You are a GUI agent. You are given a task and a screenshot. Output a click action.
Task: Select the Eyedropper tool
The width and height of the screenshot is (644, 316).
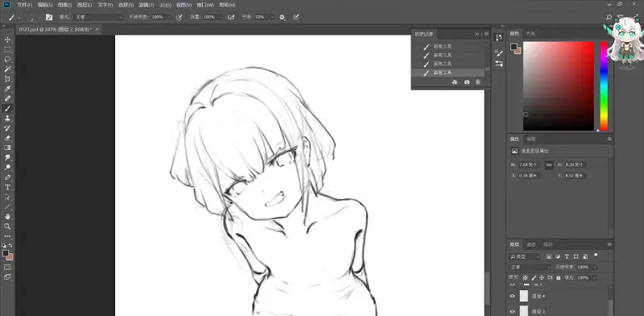[7, 89]
